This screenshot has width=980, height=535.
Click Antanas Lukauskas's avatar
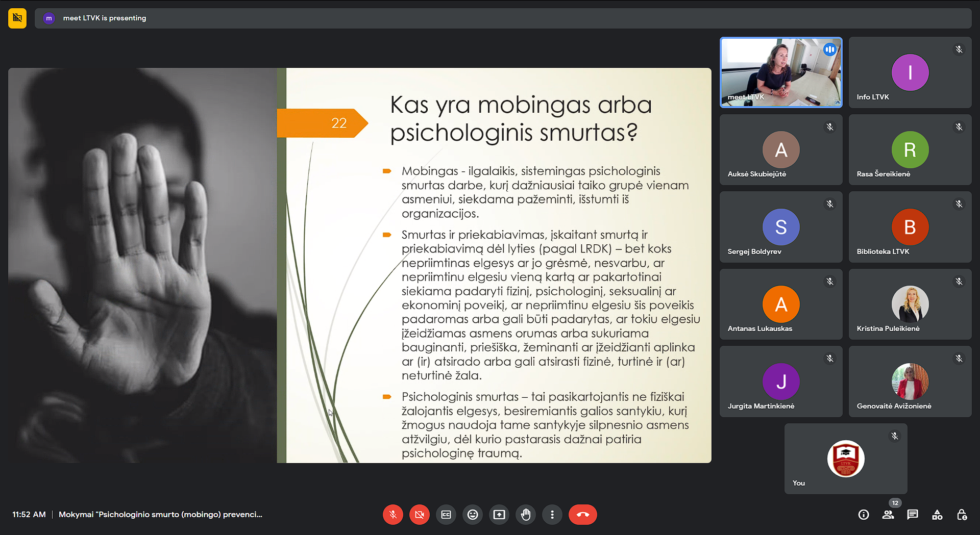click(781, 304)
